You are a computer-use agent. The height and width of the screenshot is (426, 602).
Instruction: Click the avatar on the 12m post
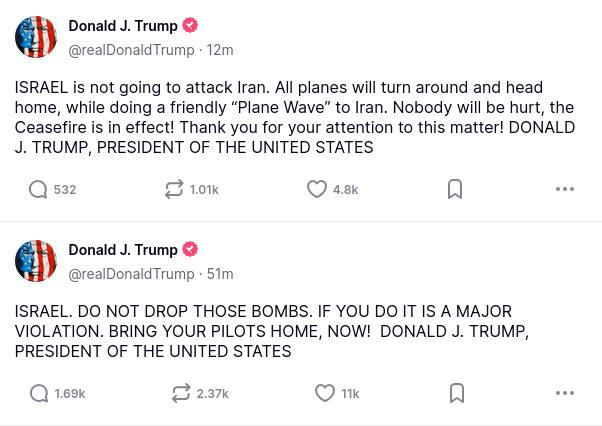(36, 37)
